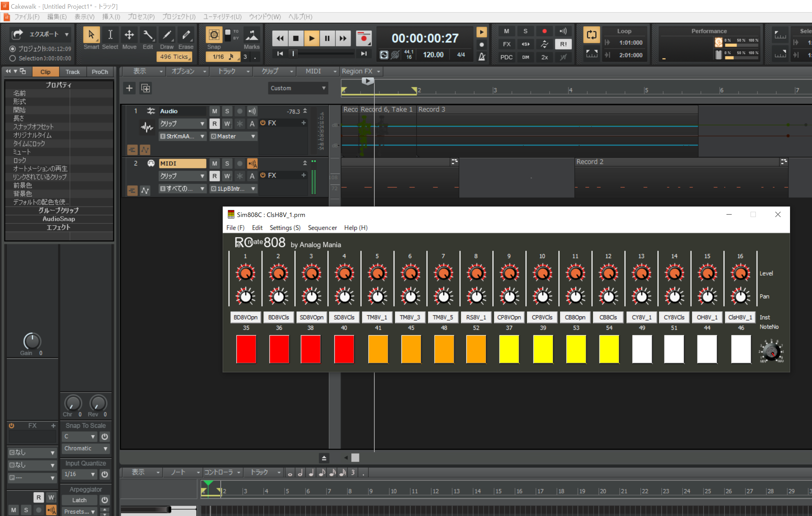Trigger orange pad 5 TM8V_1
812x516 pixels.
click(x=378, y=349)
